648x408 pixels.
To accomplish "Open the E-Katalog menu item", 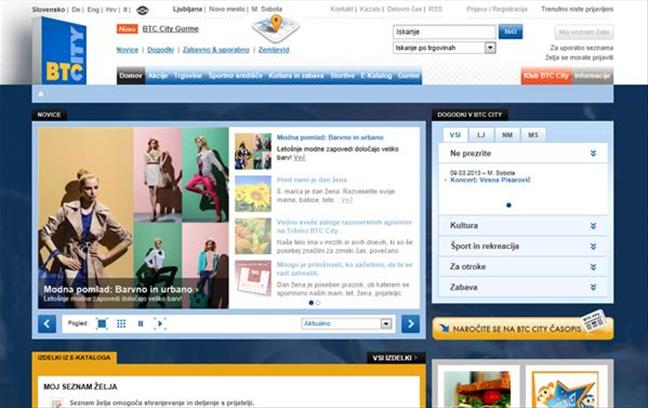I will [376, 76].
